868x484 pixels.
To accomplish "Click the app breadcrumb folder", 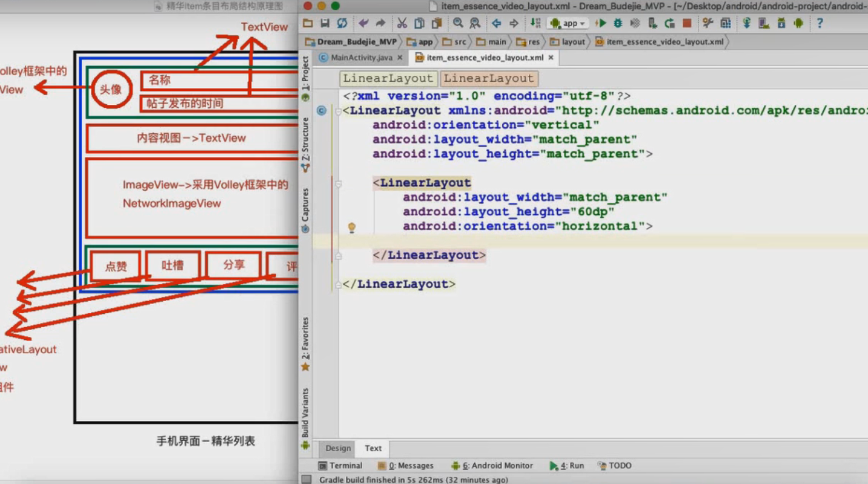I will pos(420,42).
